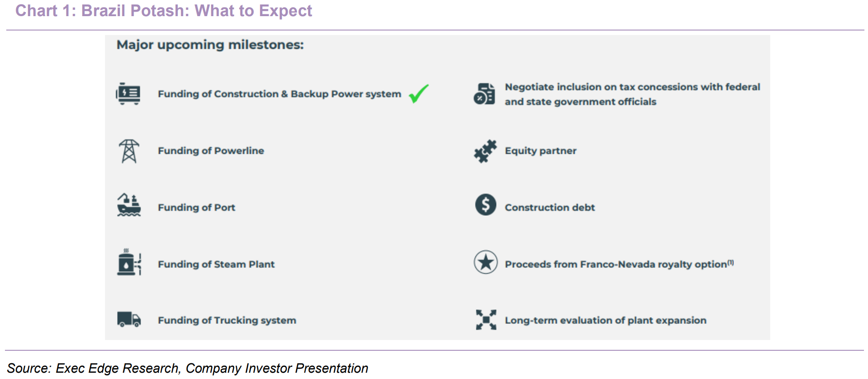Select the Funding of Port label
The height and width of the screenshot is (379, 868).
(196, 208)
